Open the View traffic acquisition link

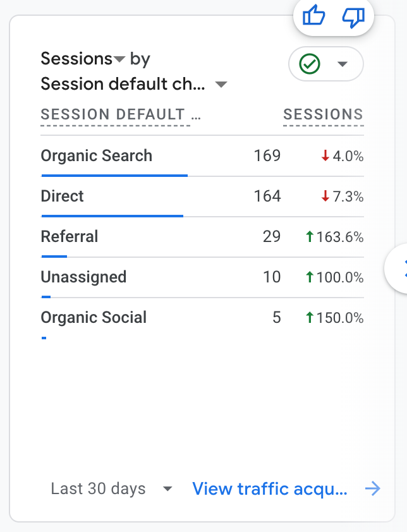point(270,489)
